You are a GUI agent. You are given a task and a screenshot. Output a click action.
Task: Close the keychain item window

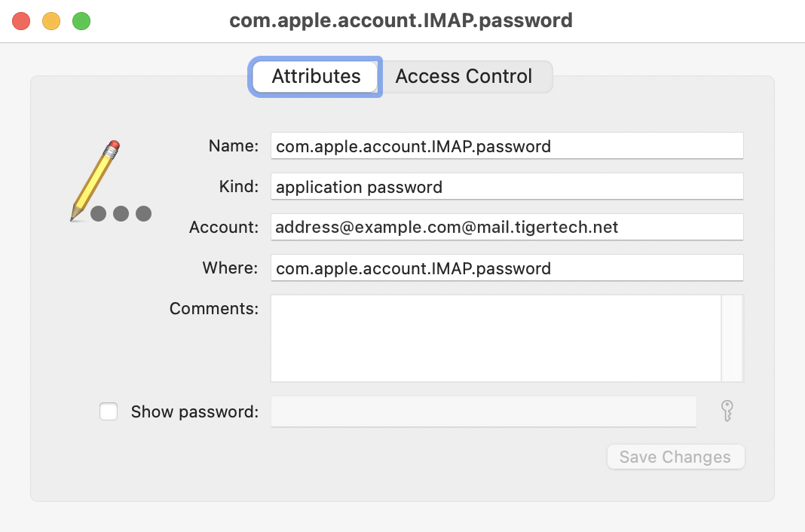tap(21, 21)
